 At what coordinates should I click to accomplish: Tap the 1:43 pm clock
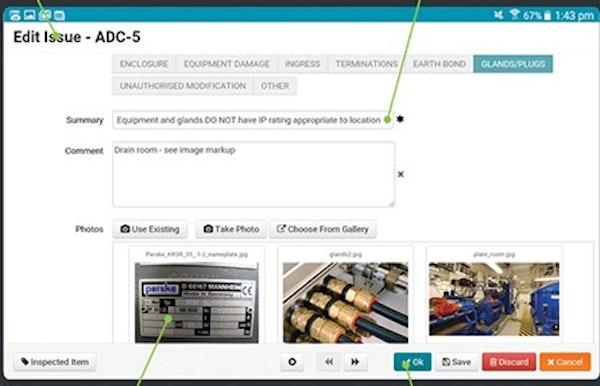tap(574, 16)
